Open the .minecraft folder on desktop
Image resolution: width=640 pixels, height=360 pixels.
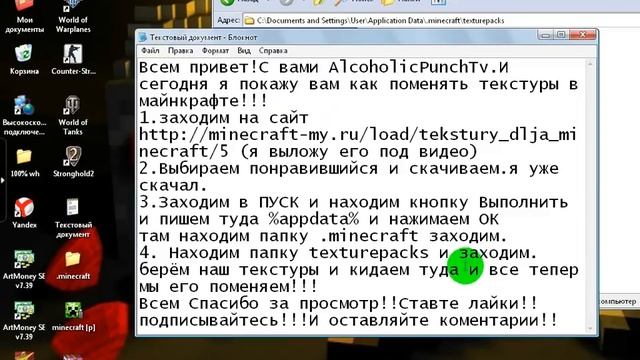73,265
